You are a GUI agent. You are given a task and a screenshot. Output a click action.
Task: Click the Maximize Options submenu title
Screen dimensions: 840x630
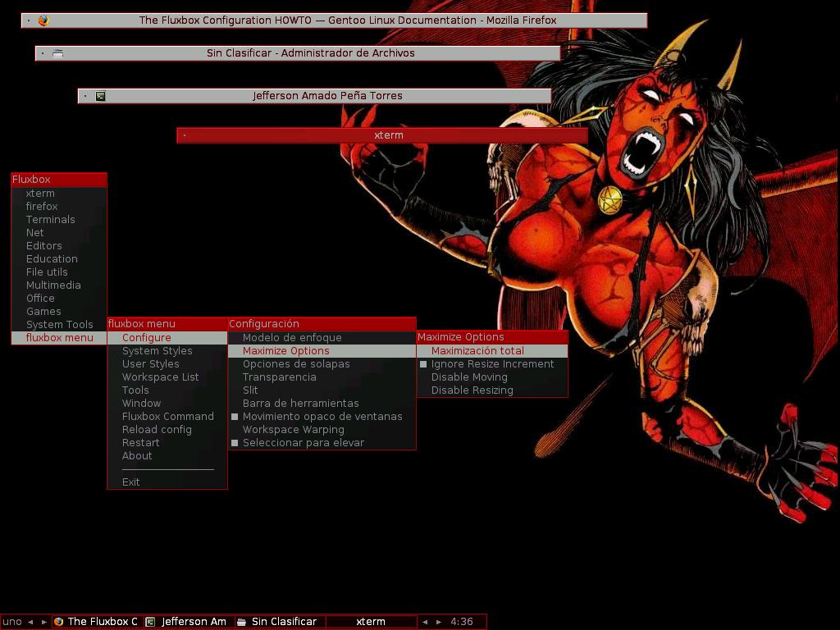point(492,337)
